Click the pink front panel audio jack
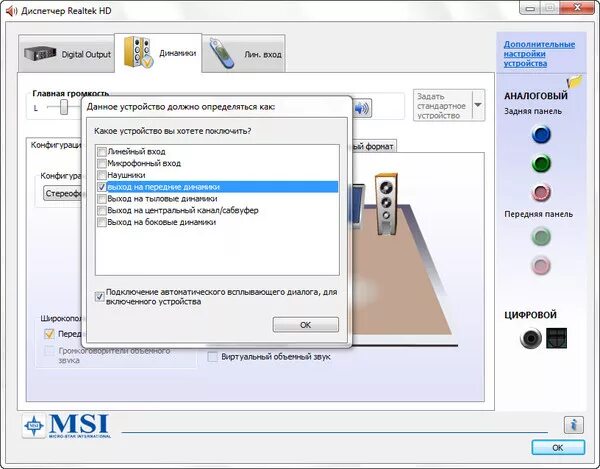The width and height of the screenshot is (600, 469). click(x=541, y=265)
